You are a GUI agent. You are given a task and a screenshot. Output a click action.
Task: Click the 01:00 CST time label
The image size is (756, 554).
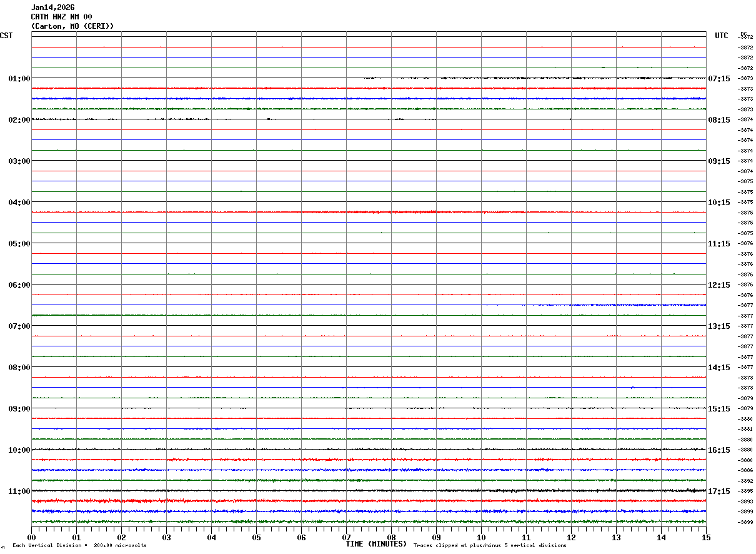point(19,79)
